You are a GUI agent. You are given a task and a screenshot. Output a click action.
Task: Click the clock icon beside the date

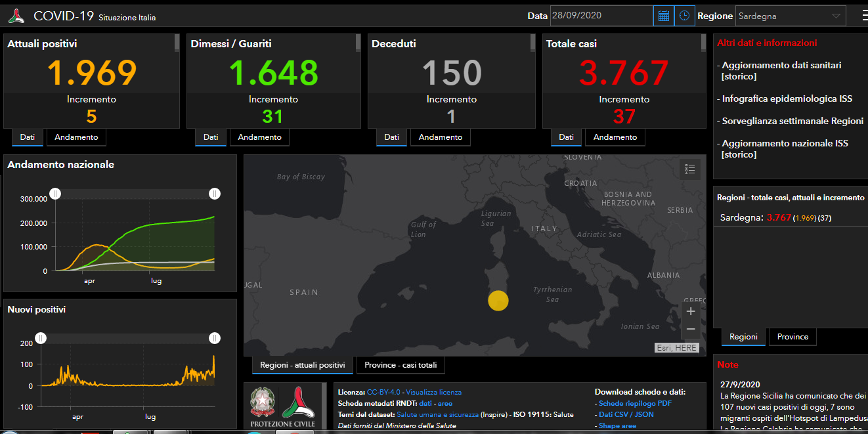(x=684, y=16)
